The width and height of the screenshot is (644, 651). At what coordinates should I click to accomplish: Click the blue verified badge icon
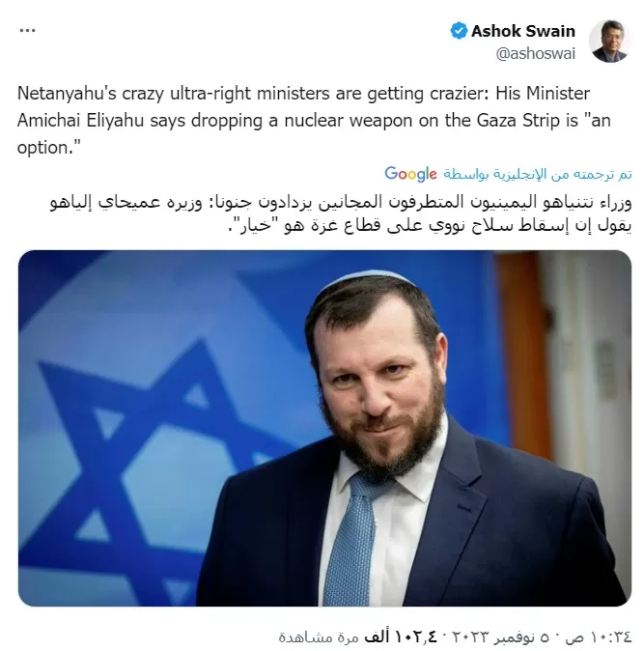pyautogui.click(x=459, y=31)
